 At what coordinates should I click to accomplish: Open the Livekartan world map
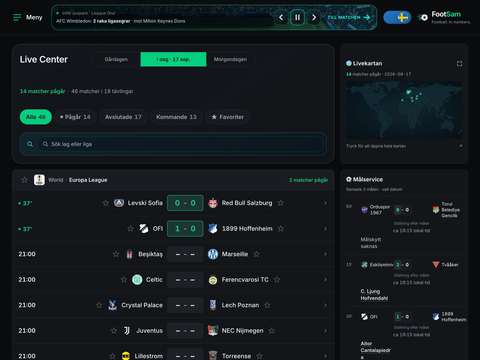404,110
